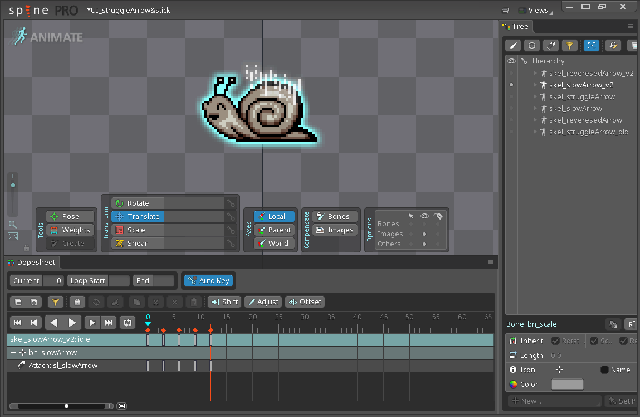
Task: Switch to the Tree tab
Action: (x=517, y=27)
